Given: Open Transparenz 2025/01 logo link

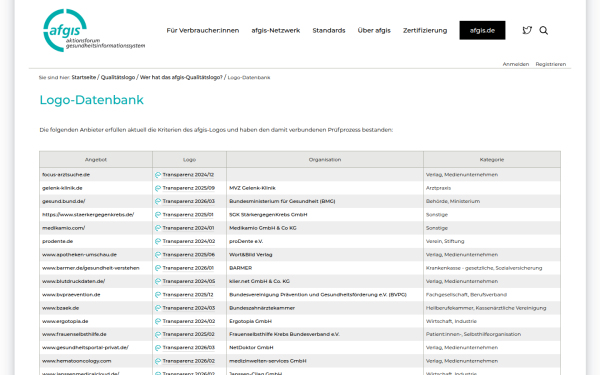Looking at the screenshot, I should click(x=188, y=215).
